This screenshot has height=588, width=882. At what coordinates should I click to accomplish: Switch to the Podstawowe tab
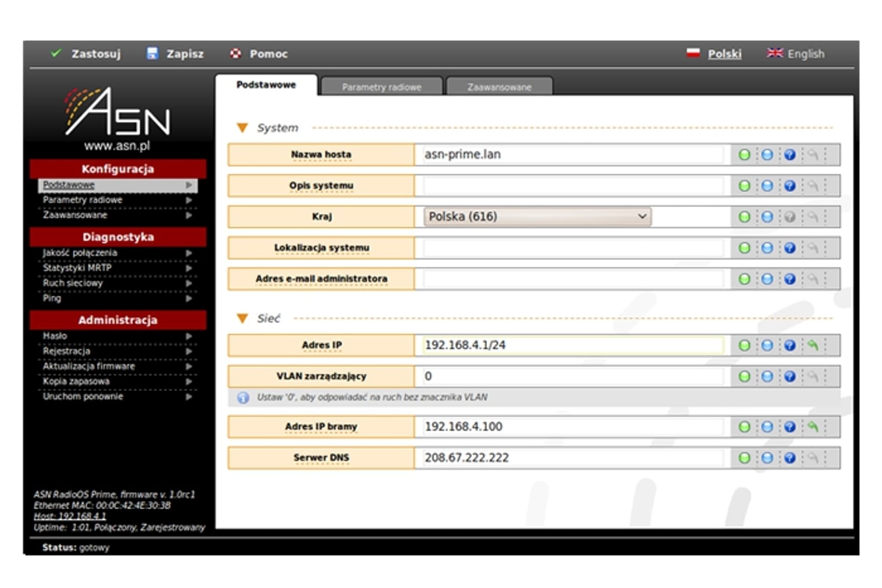pos(266,85)
